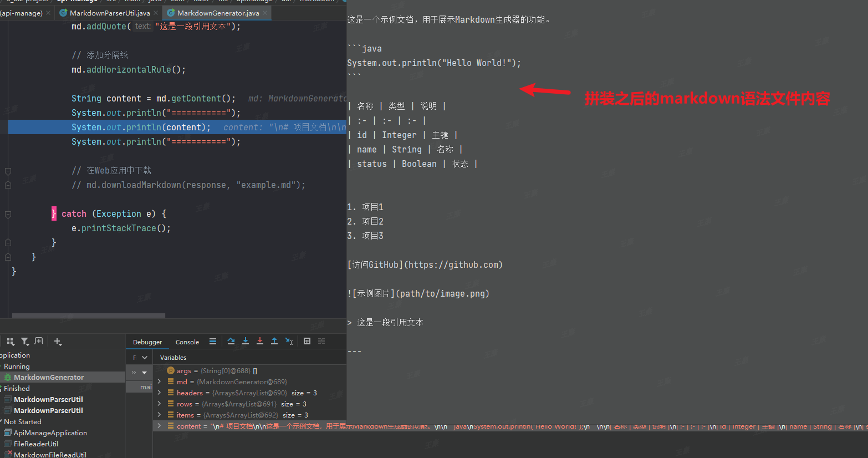The height and width of the screenshot is (458, 868).
Task: Select ApiManageApplication in Not Started list
Action: pyautogui.click(x=50, y=433)
